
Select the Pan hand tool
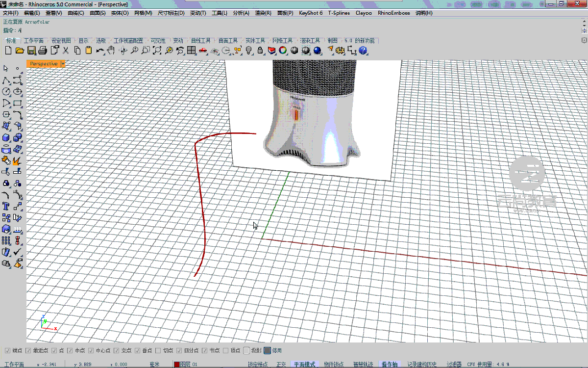pos(111,50)
